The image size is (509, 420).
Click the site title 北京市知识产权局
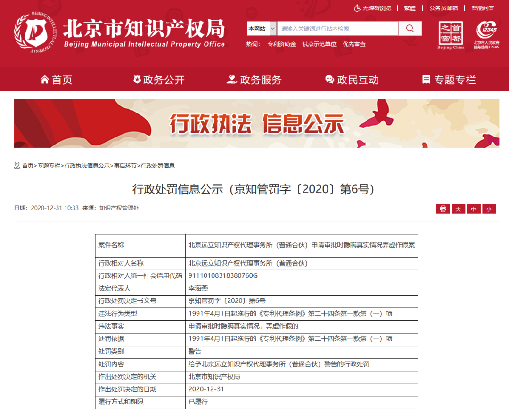pos(144,29)
